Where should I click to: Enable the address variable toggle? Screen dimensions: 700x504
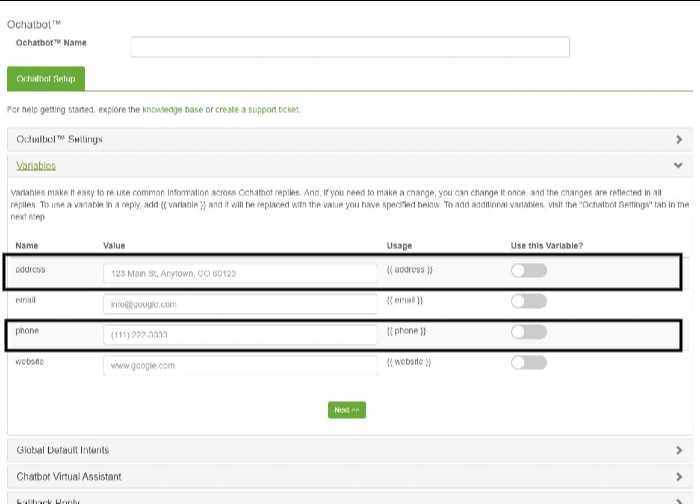coord(529,271)
